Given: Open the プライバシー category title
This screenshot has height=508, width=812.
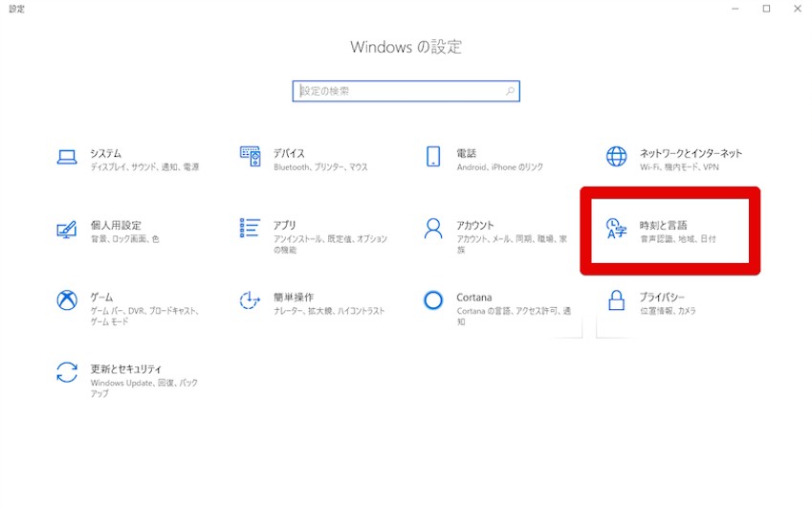Looking at the screenshot, I should (663, 297).
